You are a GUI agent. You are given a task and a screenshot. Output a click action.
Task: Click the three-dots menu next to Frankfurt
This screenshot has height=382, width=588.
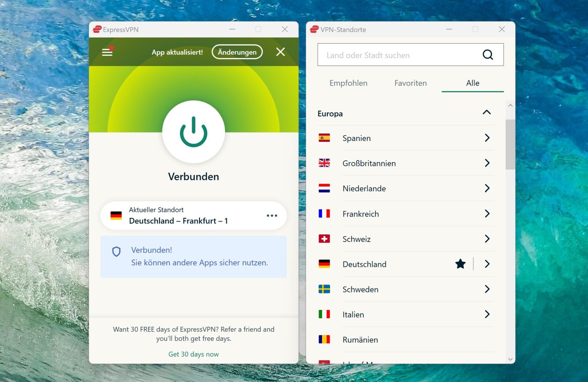point(272,215)
